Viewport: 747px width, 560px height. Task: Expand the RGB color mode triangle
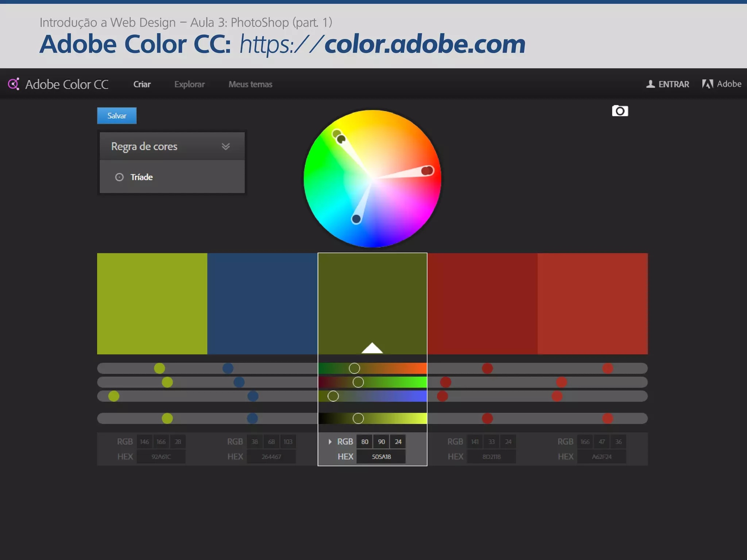pyautogui.click(x=330, y=442)
